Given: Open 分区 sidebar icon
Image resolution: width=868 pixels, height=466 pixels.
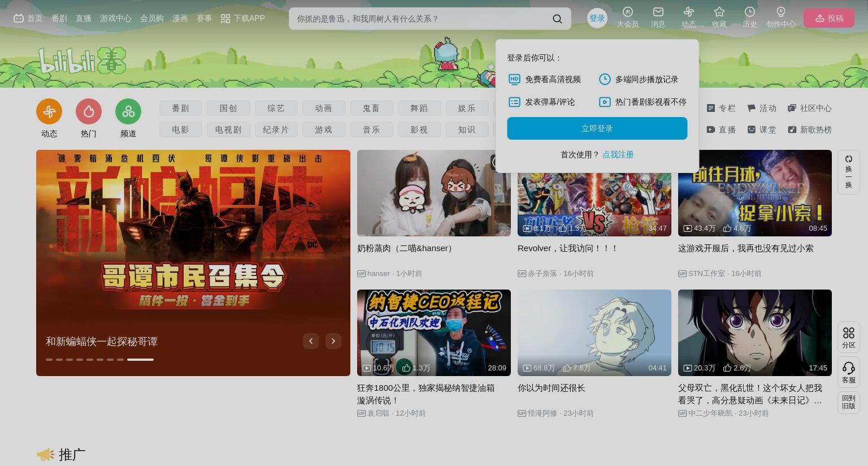Looking at the screenshot, I should [849, 338].
